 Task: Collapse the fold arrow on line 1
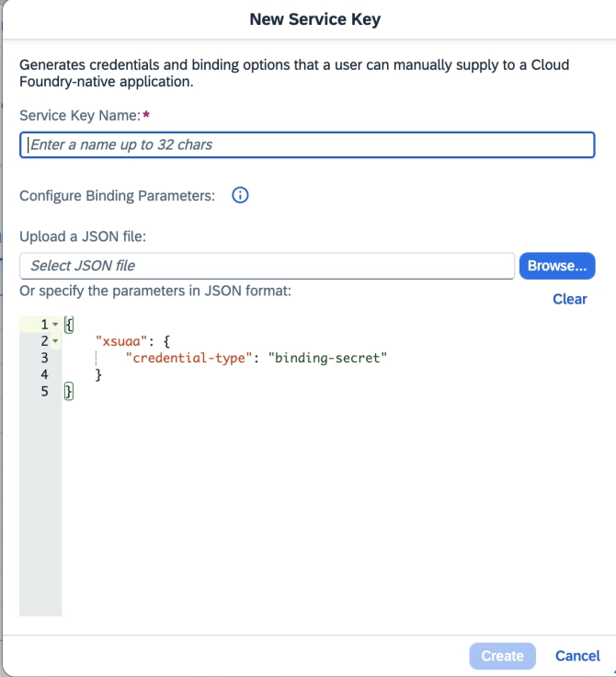coord(55,326)
